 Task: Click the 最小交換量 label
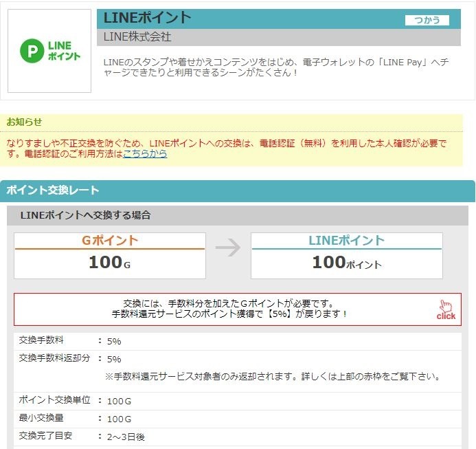click(x=41, y=417)
